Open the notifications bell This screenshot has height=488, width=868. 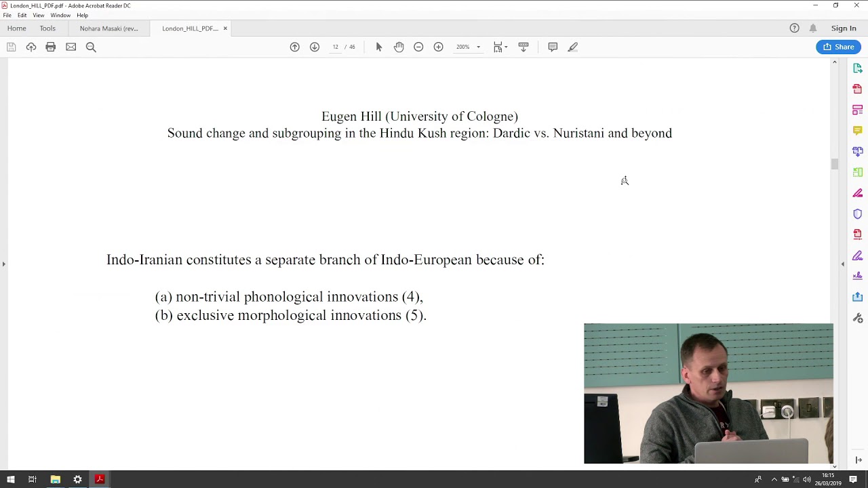(x=813, y=28)
